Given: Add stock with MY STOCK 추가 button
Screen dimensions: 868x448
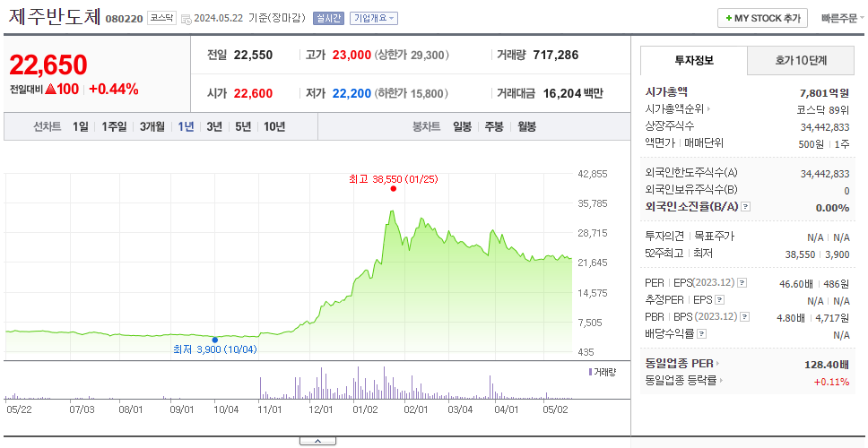Looking at the screenshot, I should (x=763, y=18).
